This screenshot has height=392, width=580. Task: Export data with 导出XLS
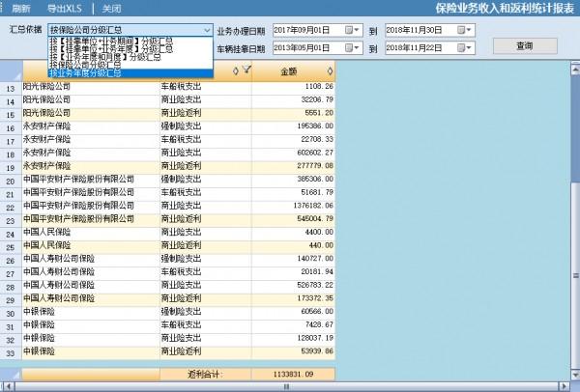point(67,8)
